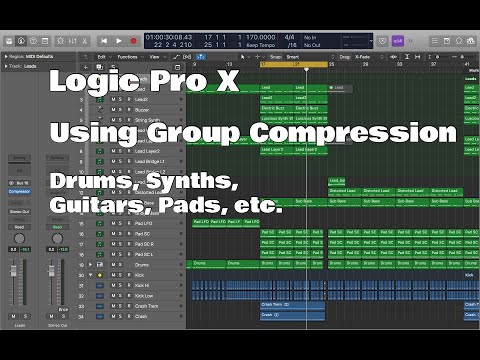This screenshot has height=360, width=480.
Task: Open the LCD display mode dropdown arrow
Action: pos(371,41)
